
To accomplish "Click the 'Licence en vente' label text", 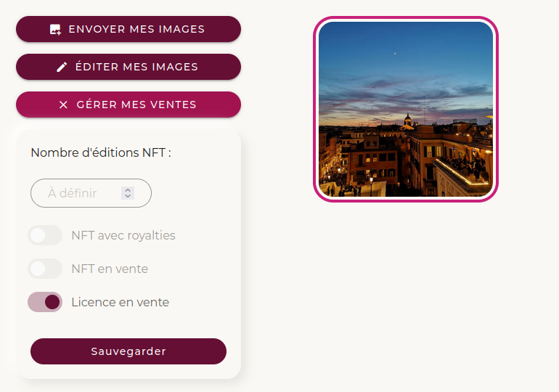I will (120, 302).
